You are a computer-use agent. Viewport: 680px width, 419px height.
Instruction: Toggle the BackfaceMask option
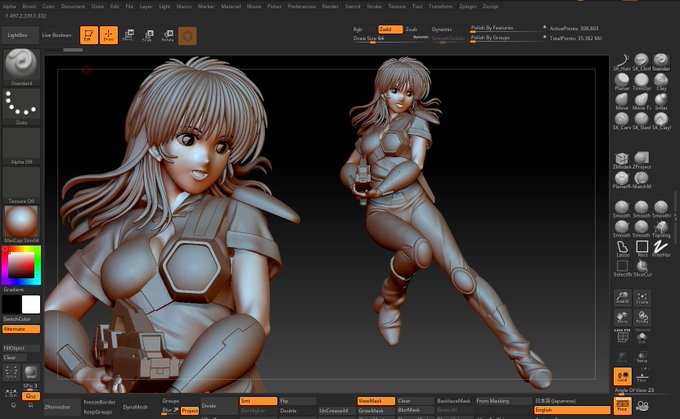coord(454,401)
